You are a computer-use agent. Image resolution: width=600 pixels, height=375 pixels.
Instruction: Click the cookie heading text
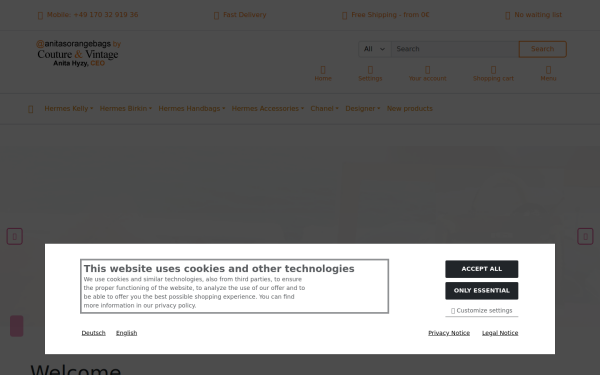[219, 269]
